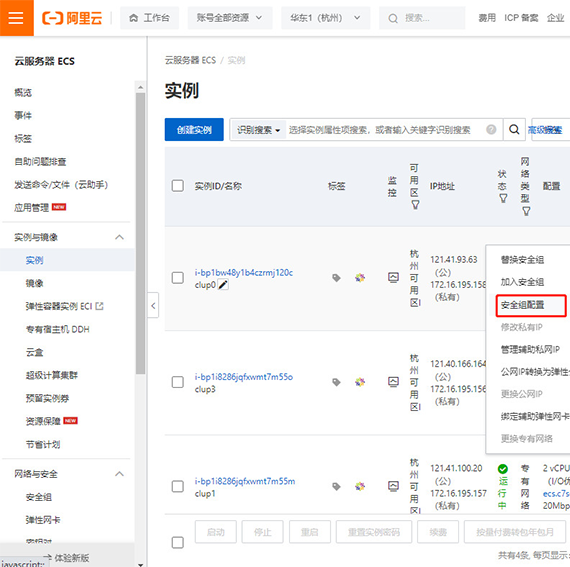This screenshot has width=570, height=567.
Task: Click the help icon in instance search
Action: [491, 129]
